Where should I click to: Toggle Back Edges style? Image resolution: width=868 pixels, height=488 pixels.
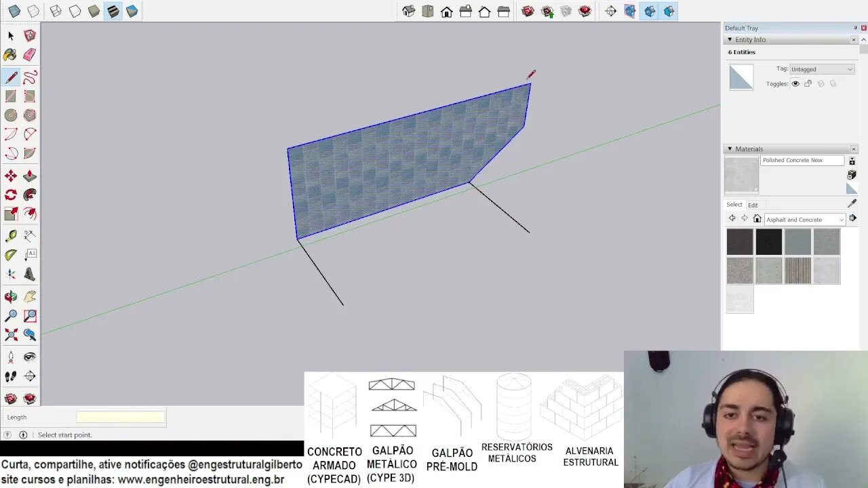(33, 11)
